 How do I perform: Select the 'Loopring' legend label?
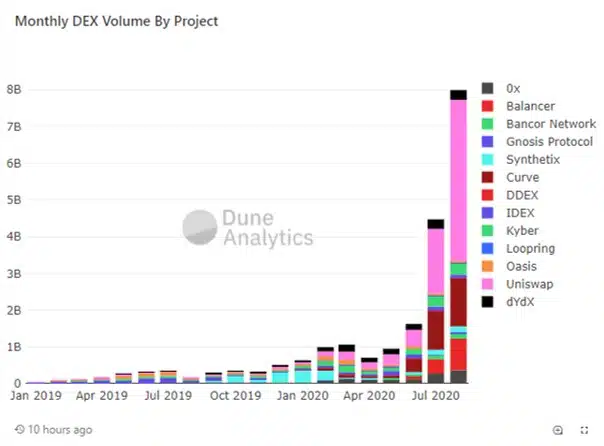(x=530, y=249)
